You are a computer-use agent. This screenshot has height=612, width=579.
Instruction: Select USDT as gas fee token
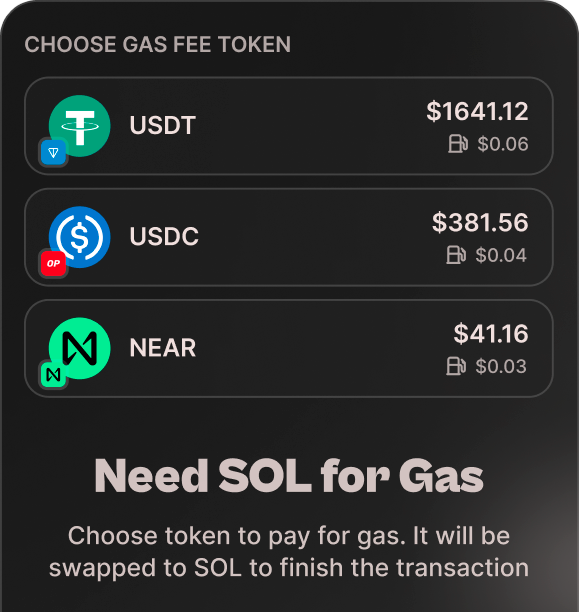pos(289,126)
